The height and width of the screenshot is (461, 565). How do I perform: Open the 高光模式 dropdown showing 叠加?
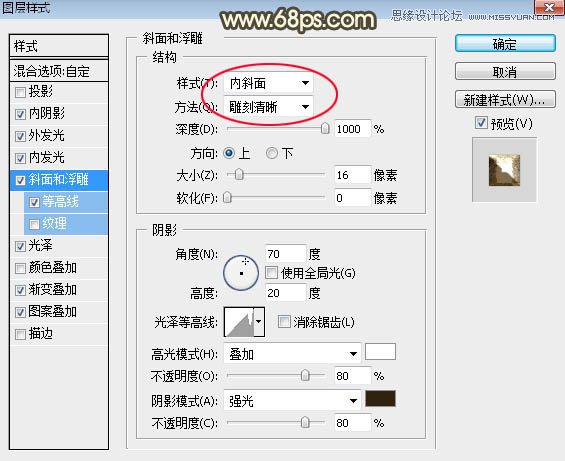click(292, 354)
